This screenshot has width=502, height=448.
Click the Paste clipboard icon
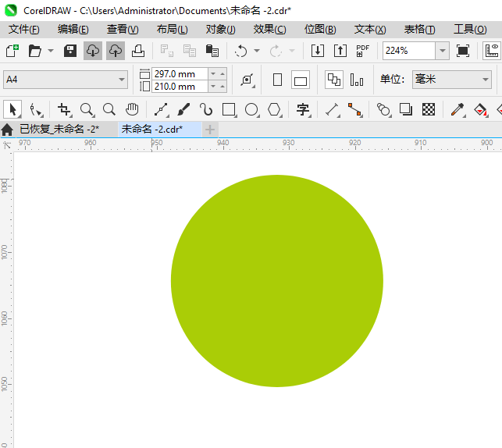(x=212, y=51)
